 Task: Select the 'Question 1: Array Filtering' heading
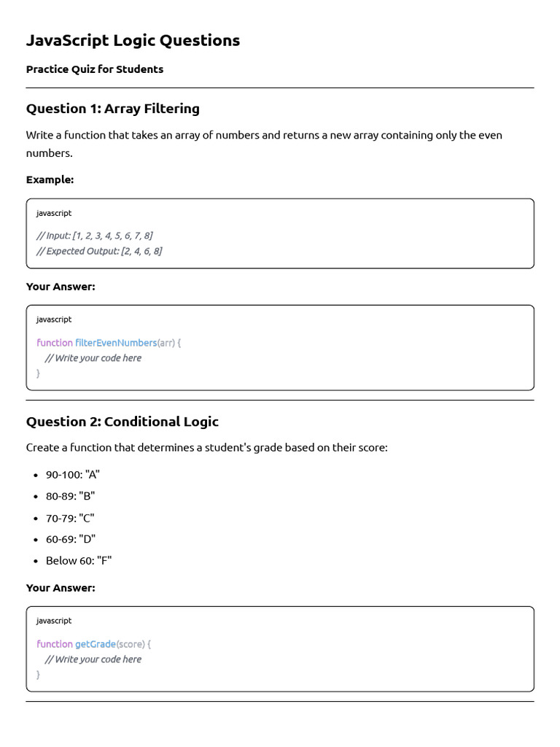click(x=113, y=109)
